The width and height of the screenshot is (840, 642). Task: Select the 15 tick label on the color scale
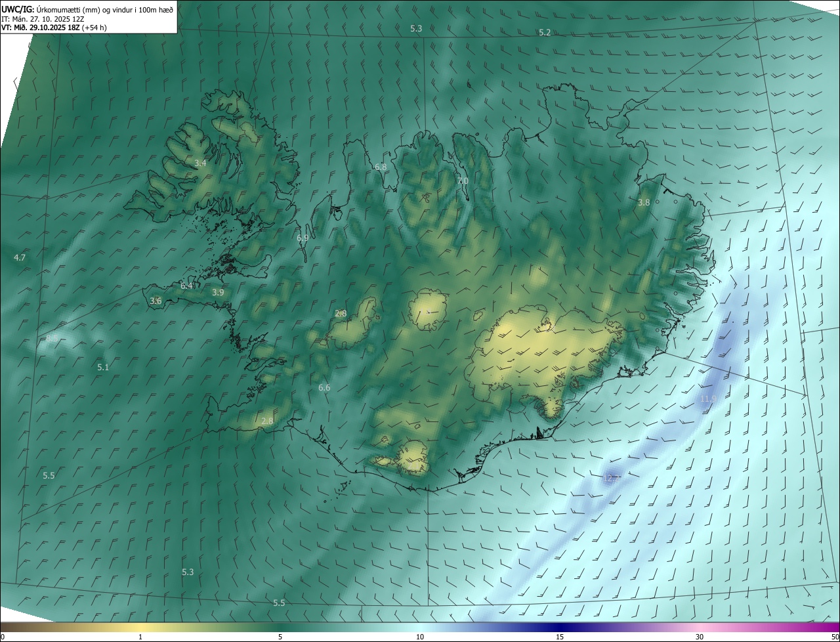[560, 637]
